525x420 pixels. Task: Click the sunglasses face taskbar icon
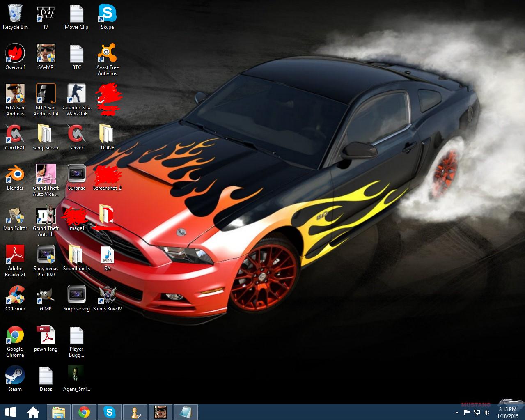(160, 412)
